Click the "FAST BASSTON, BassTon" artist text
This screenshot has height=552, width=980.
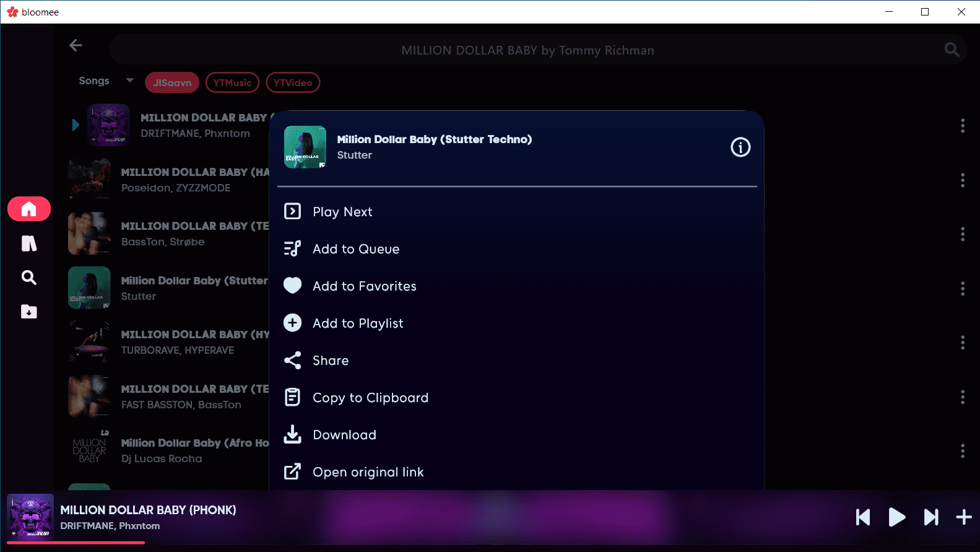click(x=181, y=405)
